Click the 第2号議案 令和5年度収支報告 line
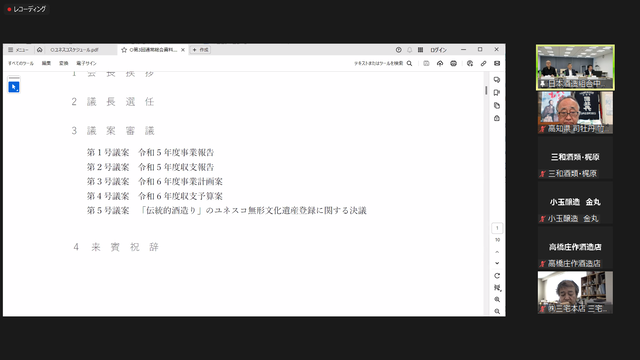Image resolution: width=640 pixels, height=360 pixels. click(150, 167)
